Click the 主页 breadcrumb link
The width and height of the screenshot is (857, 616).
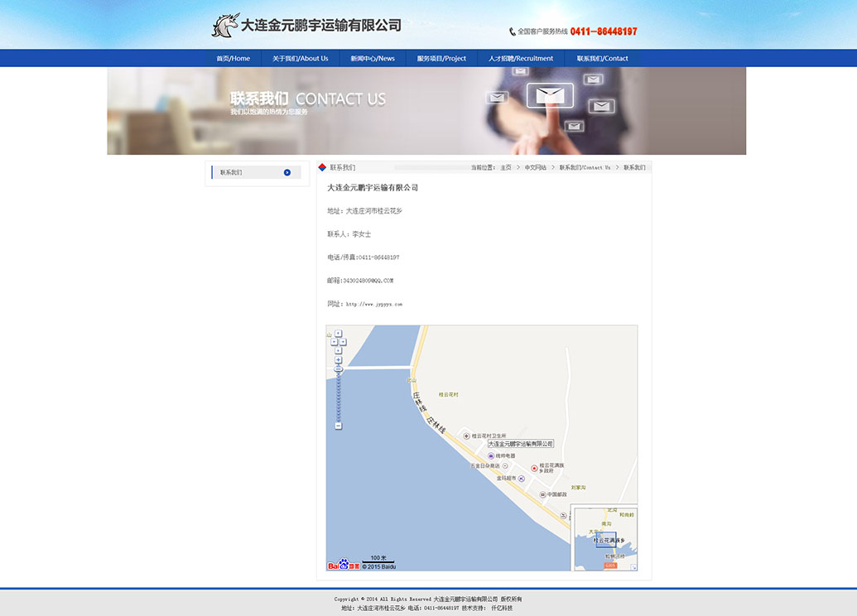coord(505,167)
